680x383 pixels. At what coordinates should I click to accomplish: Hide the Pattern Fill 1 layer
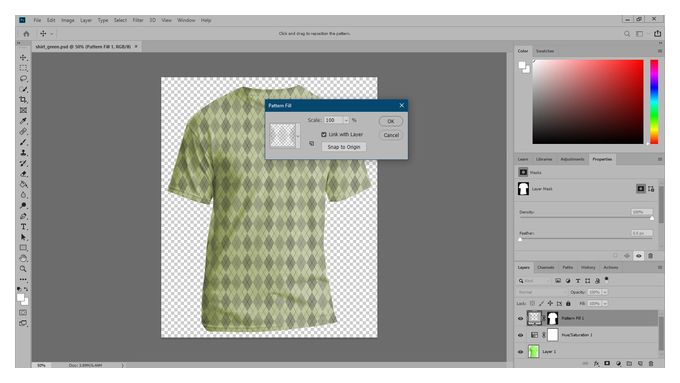click(x=520, y=318)
